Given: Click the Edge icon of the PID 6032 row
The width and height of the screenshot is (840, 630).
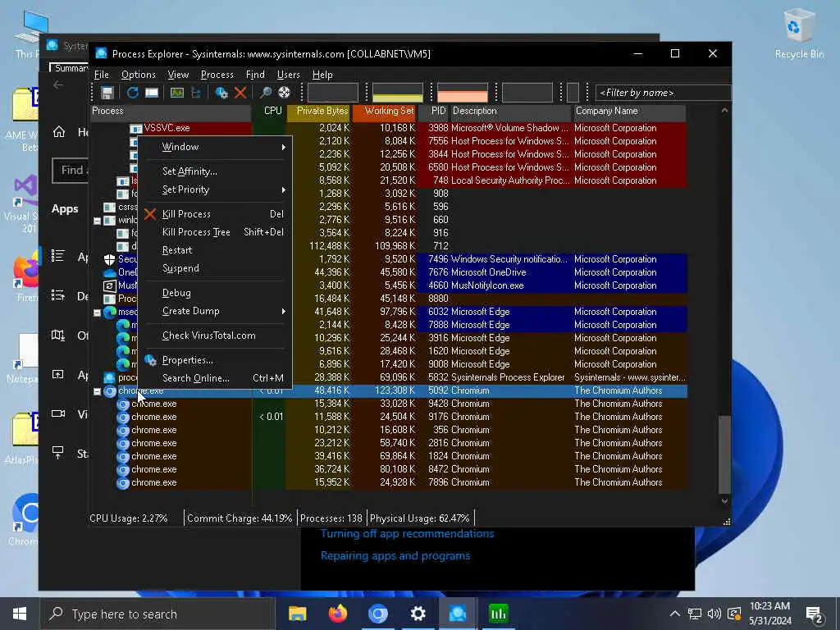Looking at the screenshot, I should click(110, 312).
